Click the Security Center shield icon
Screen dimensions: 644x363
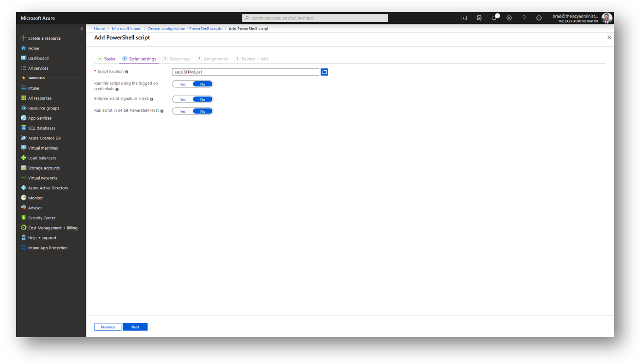coord(24,218)
